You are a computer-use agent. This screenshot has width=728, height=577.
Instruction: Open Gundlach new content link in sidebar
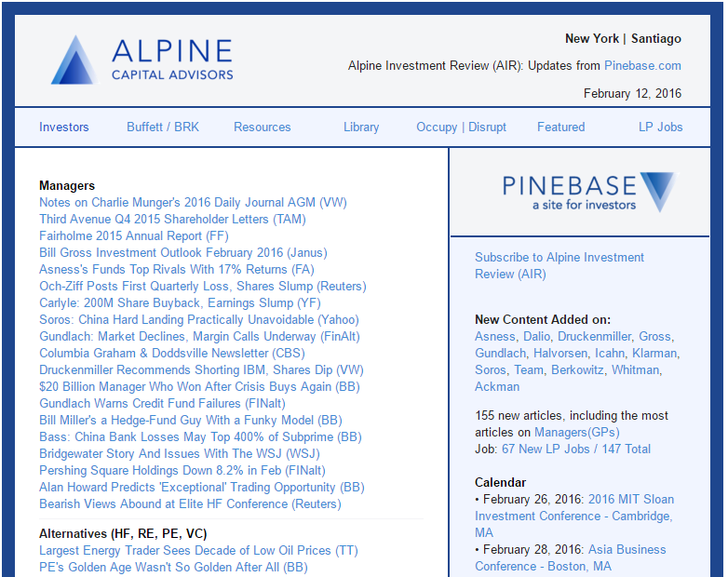tap(500, 353)
